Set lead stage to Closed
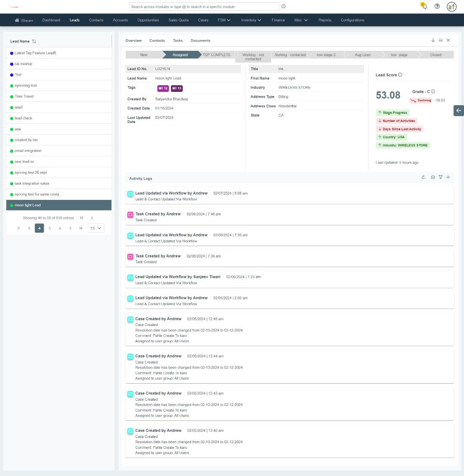The width and height of the screenshot is (464, 476). point(435,55)
